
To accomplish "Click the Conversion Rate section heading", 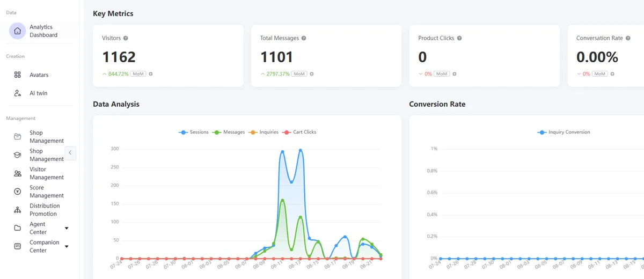I will [437, 104].
